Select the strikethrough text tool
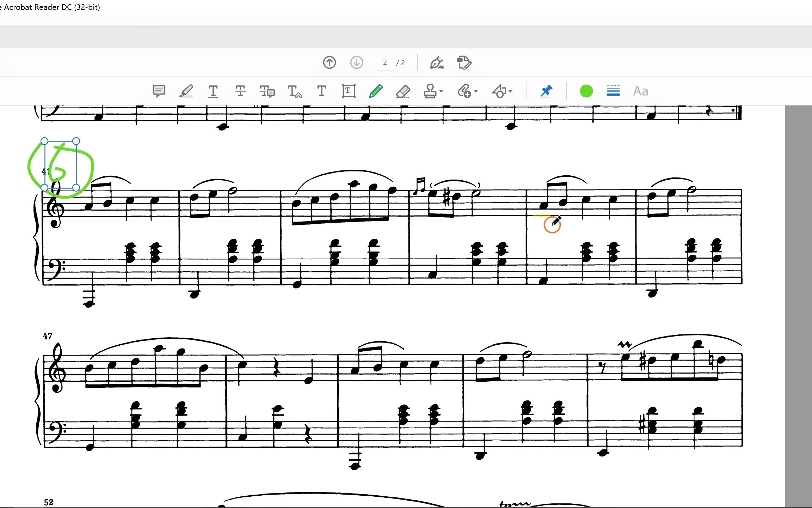The height and width of the screenshot is (508, 812). [240, 91]
